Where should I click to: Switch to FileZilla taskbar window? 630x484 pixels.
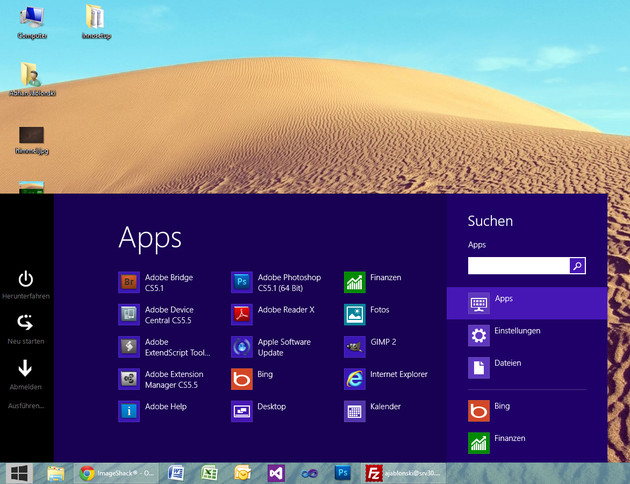tap(403, 473)
